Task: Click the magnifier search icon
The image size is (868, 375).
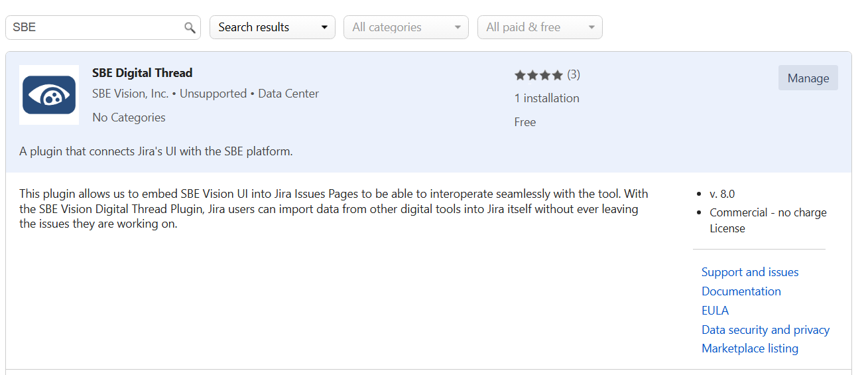Action: pos(190,28)
